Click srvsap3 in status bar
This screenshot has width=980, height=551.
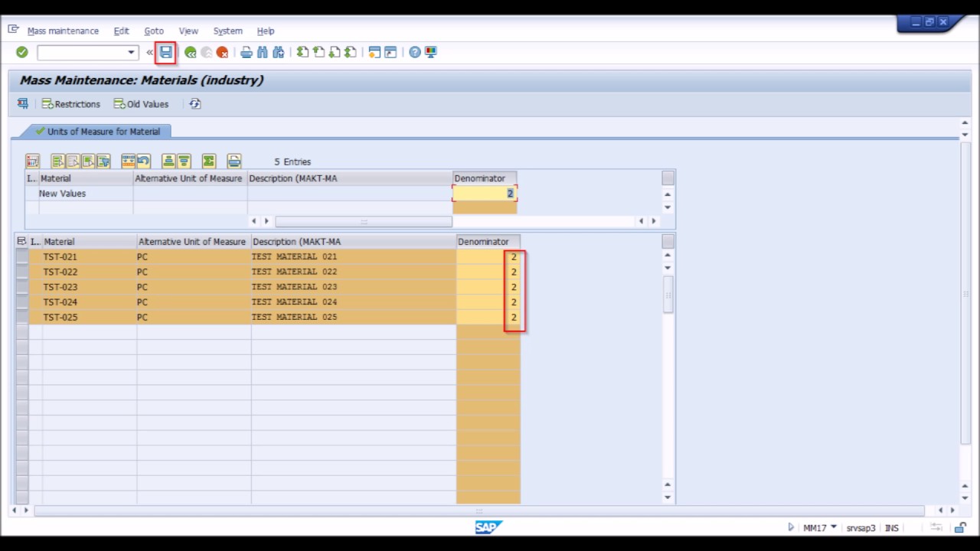tap(861, 528)
